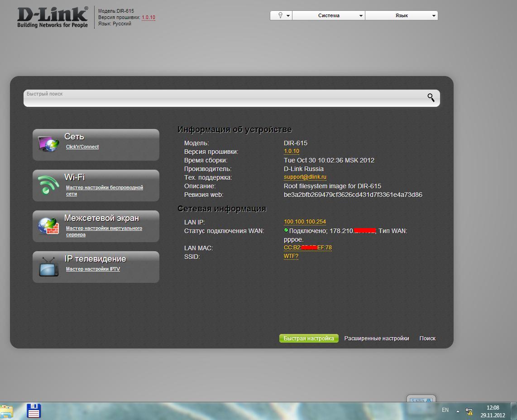Viewport: 517px width, 420px height.
Task: Click the Сетевая информация heading
Action: [222, 209]
